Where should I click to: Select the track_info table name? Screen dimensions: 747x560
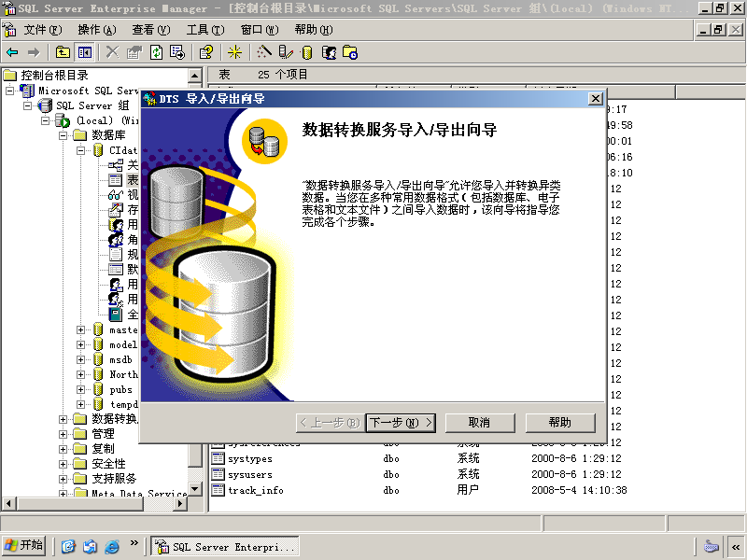[256, 491]
